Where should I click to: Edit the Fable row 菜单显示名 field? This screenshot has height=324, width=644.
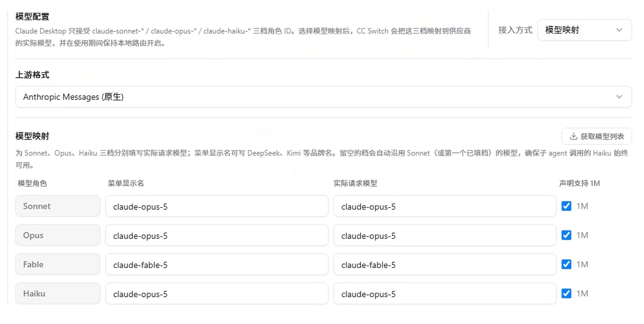pos(217,264)
